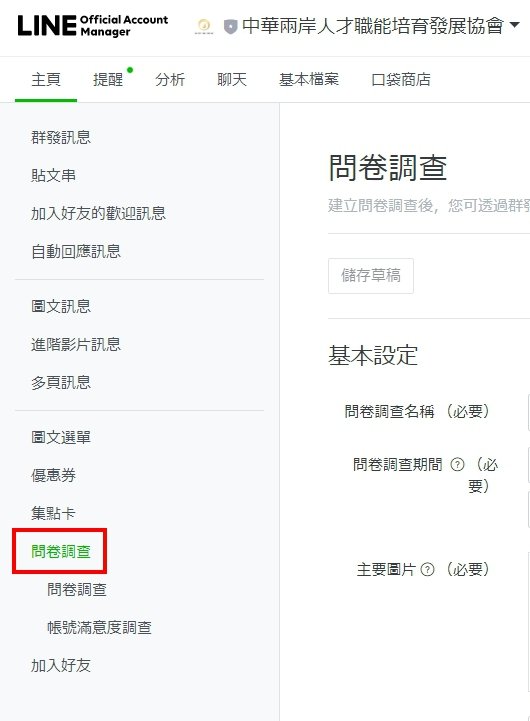Screen dimensions: 530x721
Task: Open the 中華兩岸人才職能培育發展協會 account selector
Action: [x=372, y=26]
